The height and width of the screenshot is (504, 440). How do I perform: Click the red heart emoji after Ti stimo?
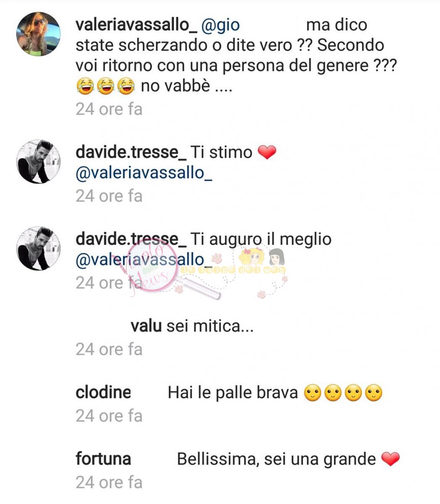click(266, 152)
